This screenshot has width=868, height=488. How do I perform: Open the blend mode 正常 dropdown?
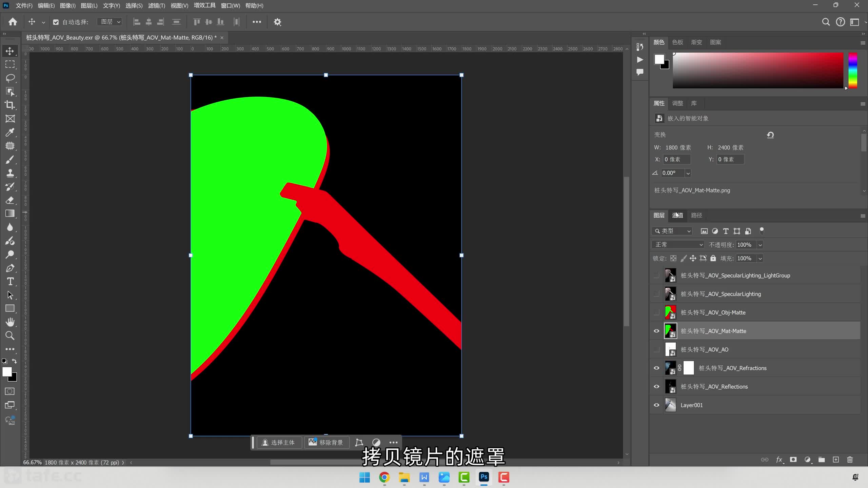[678, 245]
